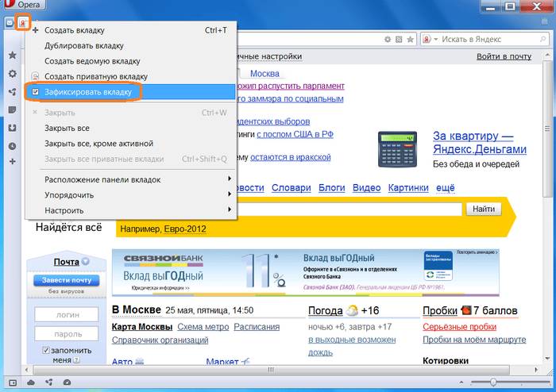Click the plus icon to add sidebar panel
Image resolution: width=556 pixels, height=392 pixels.
pos(11,163)
